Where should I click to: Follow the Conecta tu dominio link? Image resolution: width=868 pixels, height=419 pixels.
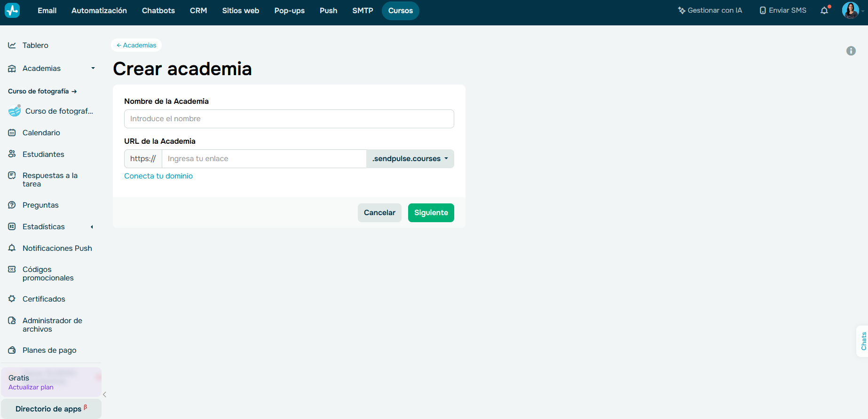point(158,176)
